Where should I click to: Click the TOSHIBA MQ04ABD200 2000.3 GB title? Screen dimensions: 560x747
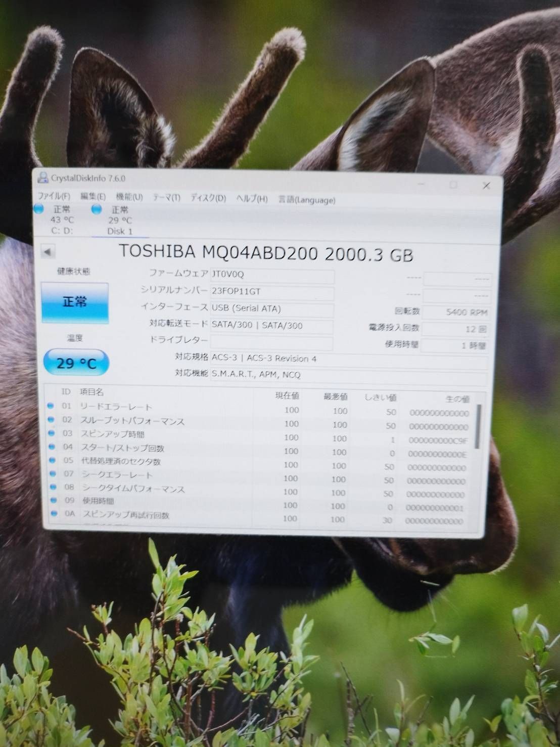[x=266, y=252]
